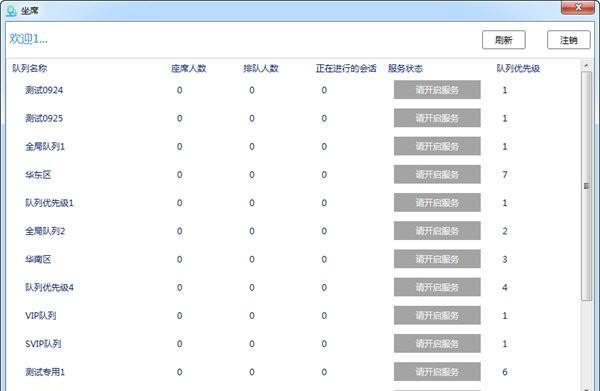Start service for queue 队列优先级4

coord(437,287)
